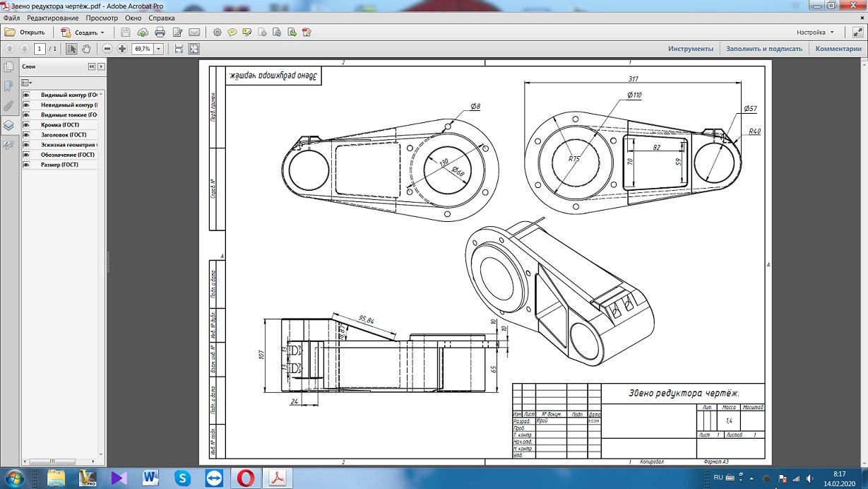Viewport: 868px width, 489px height.
Task: Click the page number input field
Action: (40, 49)
